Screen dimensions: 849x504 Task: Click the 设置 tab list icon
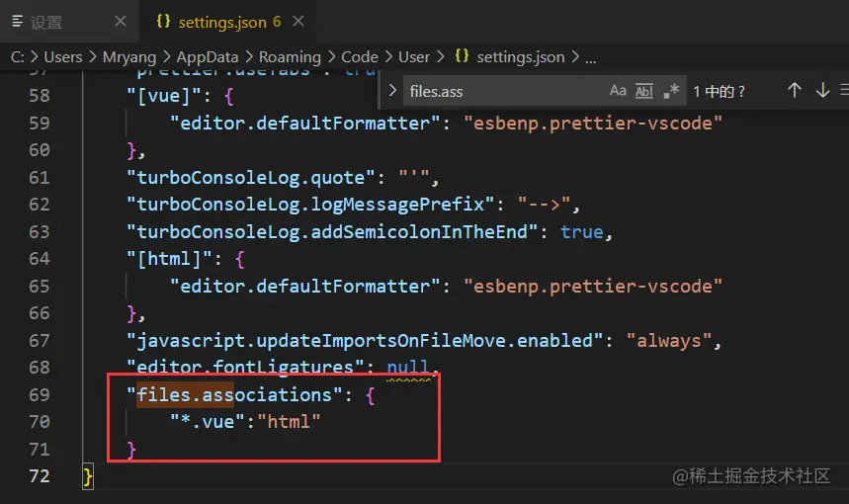point(18,21)
